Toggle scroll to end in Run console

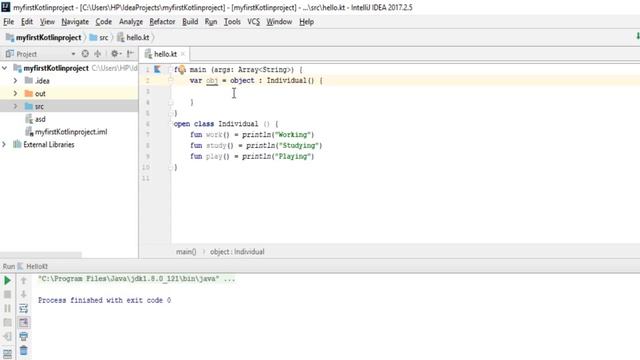tap(23, 322)
